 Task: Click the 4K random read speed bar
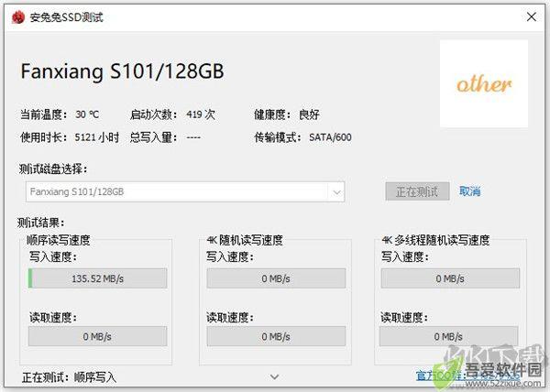point(276,336)
